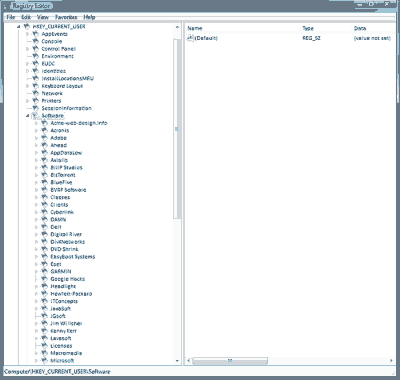Expand the Ahead key

[x=36, y=145]
